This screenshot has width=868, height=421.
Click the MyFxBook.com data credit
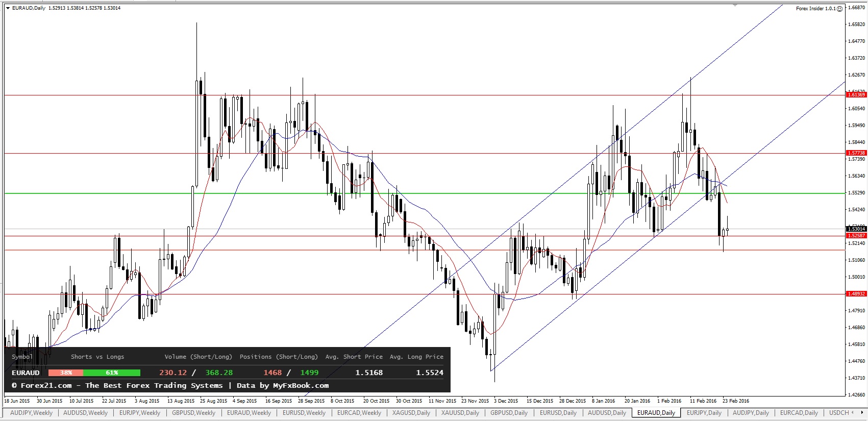point(301,386)
